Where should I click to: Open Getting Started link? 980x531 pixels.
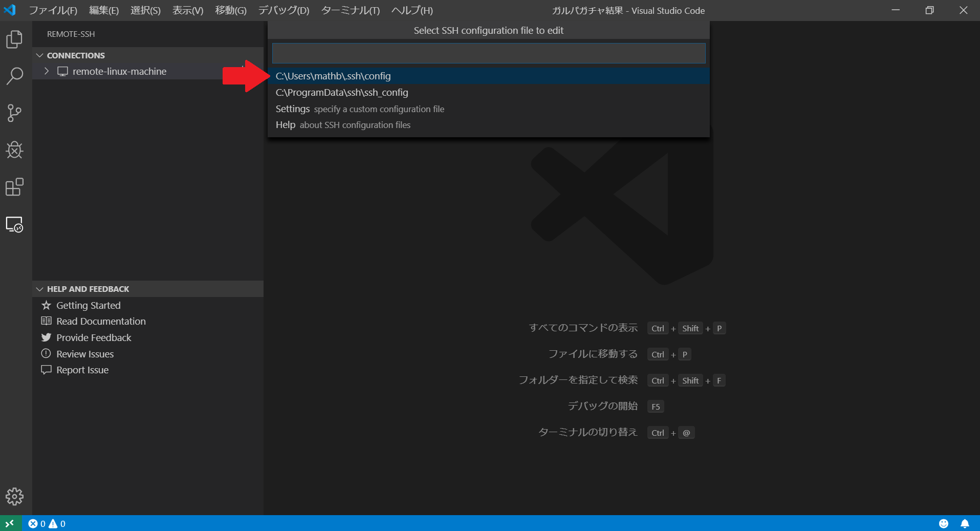(x=89, y=305)
